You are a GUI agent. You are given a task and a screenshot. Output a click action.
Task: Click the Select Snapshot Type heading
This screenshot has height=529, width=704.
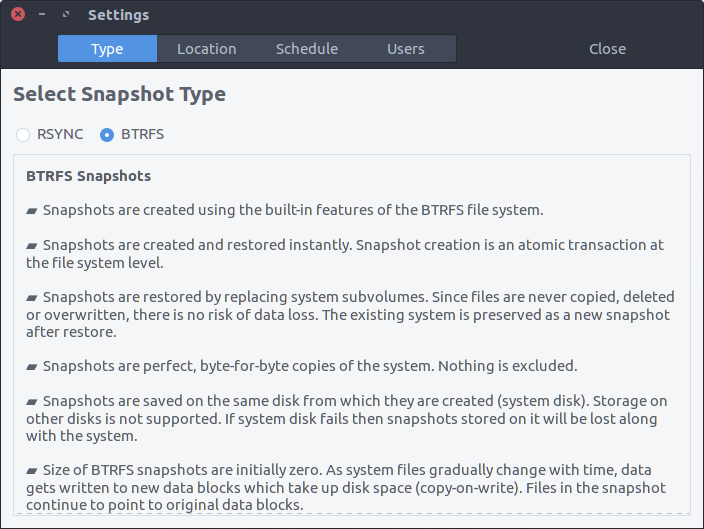(119, 94)
